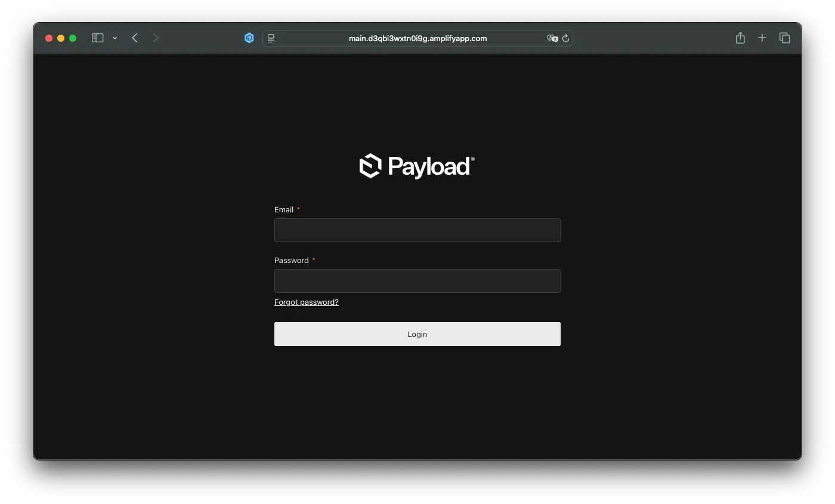Toggle the Safari sidebar icon
Image resolution: width=835 pixels, height=504 pixels.
point(98,38)
